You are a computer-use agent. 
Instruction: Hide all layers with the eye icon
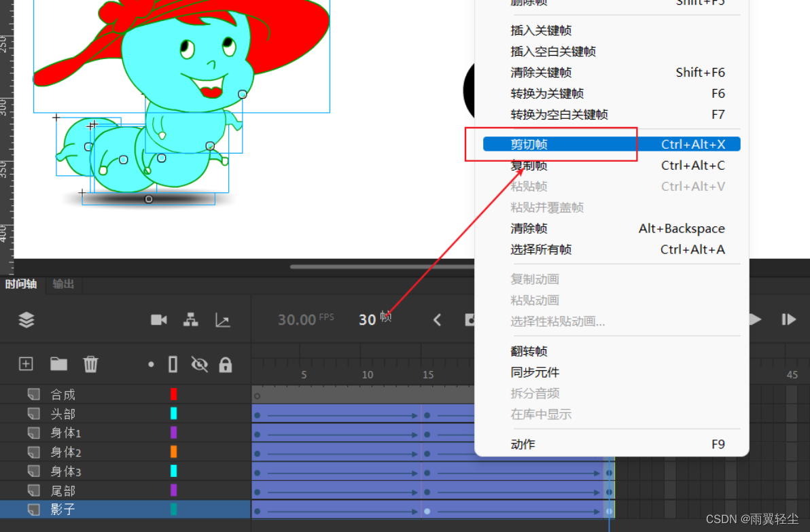199,363
